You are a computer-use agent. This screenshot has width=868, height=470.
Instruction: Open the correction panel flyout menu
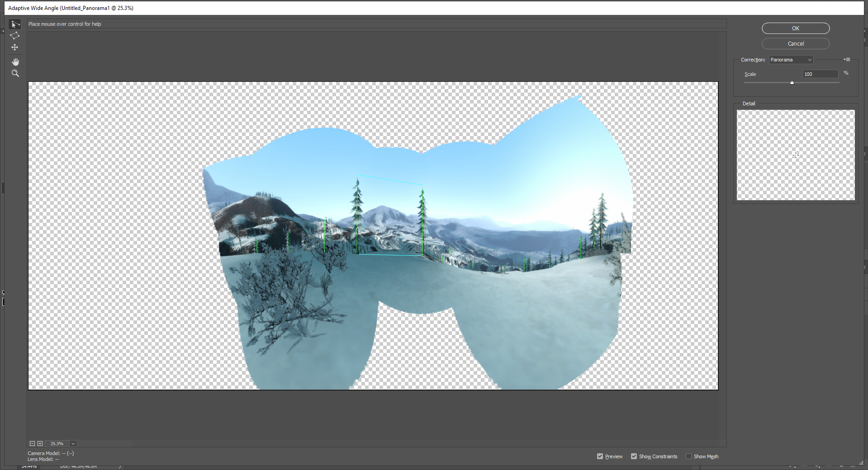[847, 60]
